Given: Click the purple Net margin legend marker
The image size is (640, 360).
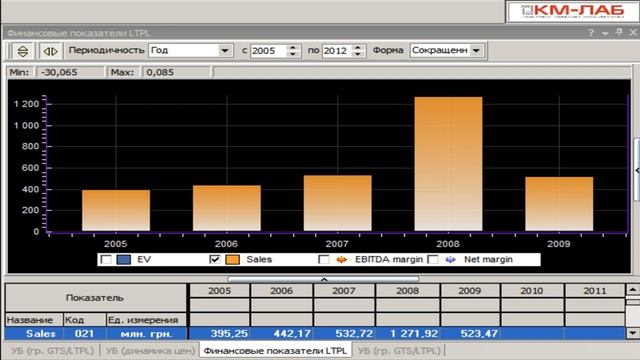Looking at the screenshot, I should 451,259.
